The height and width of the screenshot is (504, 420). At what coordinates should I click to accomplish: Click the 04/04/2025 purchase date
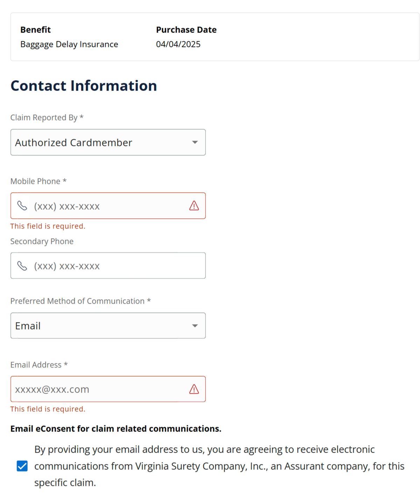pos(178,44)
